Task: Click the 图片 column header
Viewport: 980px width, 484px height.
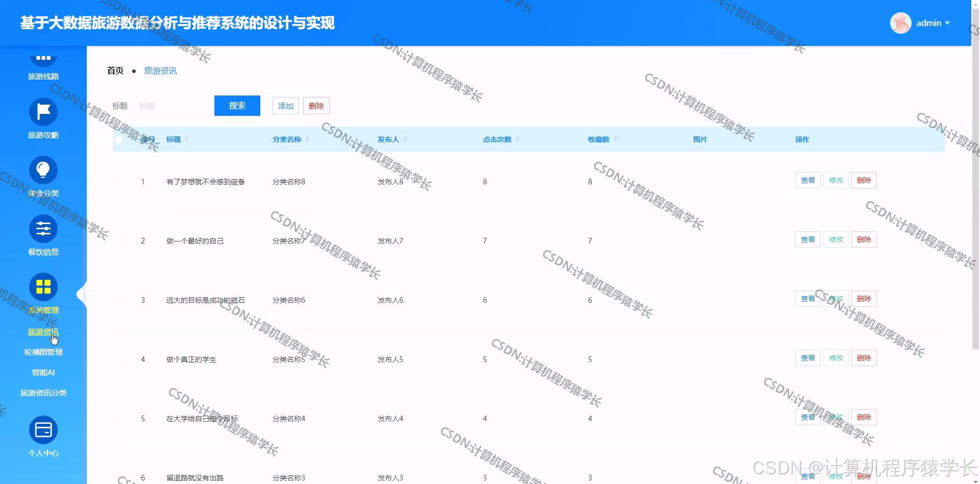Action: [700, 139]
